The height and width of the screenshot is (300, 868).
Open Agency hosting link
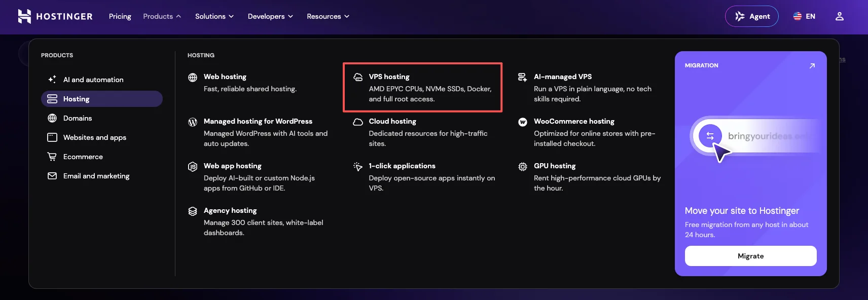click(x=230, y=210)
